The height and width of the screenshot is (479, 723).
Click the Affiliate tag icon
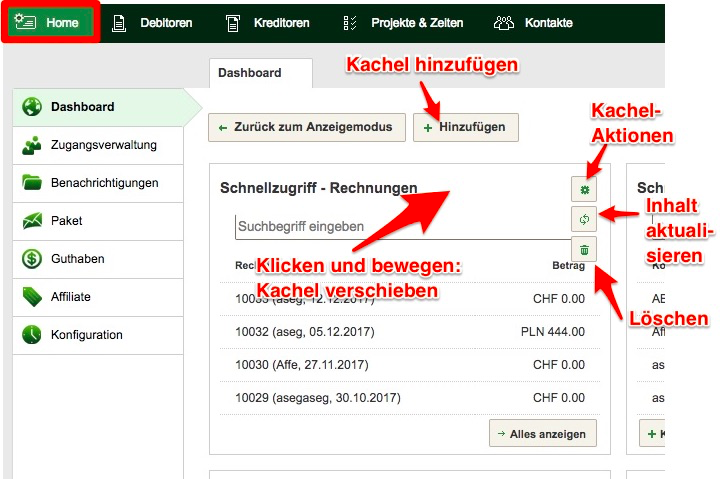tap(32, 297)
